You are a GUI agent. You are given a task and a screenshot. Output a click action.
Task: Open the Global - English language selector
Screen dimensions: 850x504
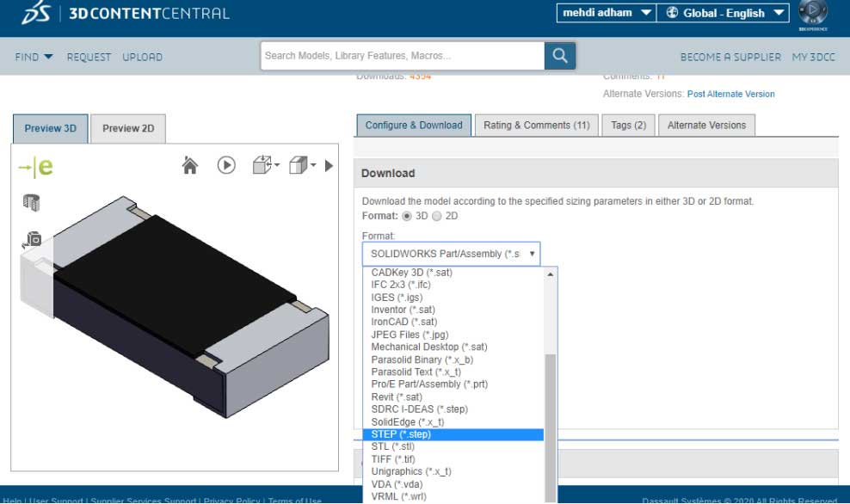(x=723, y=13)
